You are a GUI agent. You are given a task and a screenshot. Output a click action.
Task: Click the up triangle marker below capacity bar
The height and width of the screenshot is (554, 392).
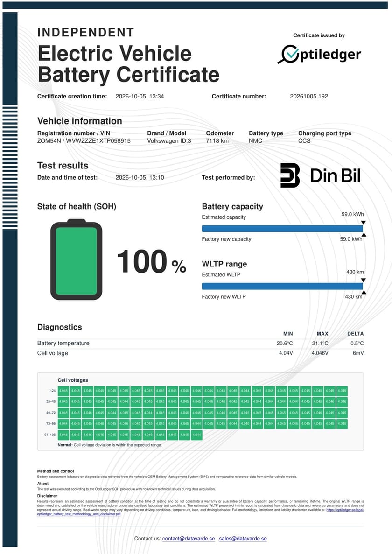[364, 235]
